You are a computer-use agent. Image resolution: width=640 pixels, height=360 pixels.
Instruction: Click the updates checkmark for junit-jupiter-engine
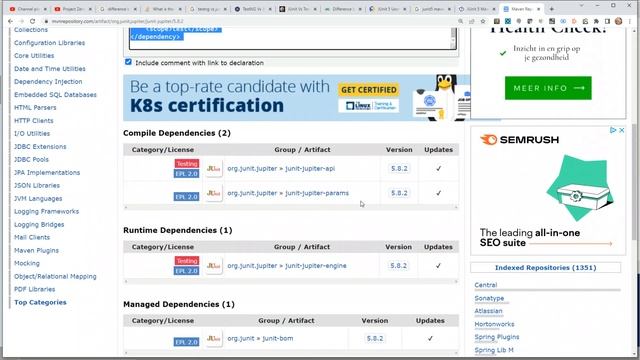click(x=438, y=266)
